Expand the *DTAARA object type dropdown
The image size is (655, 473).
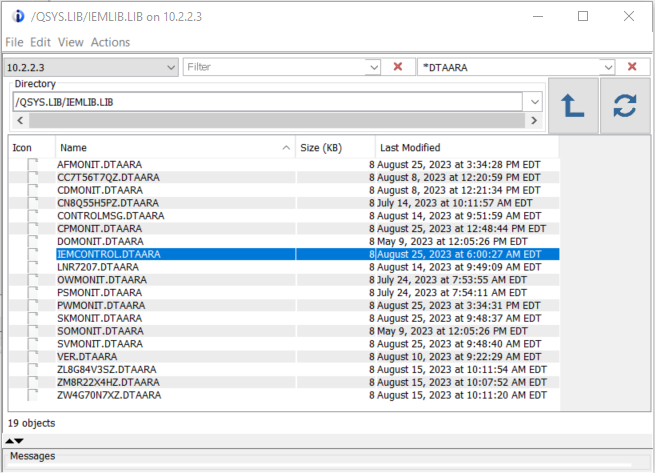(608, 67)
